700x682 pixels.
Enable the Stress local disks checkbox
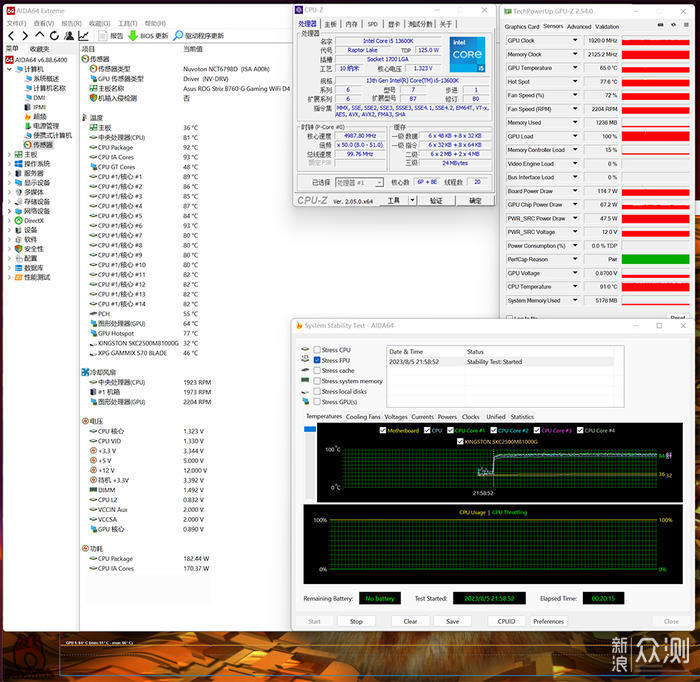[317, 391]
